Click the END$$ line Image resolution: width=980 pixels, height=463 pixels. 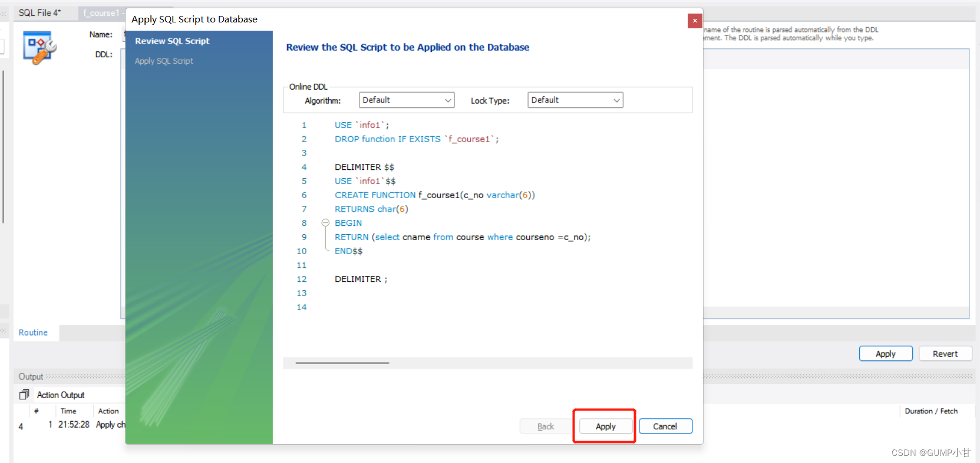(348, 251)
